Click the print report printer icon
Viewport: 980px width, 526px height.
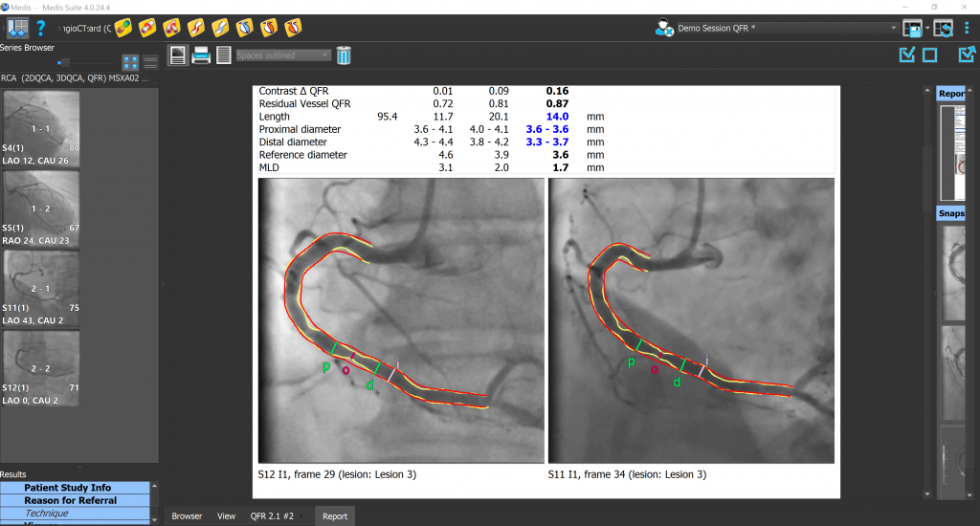pyautogui.click(x=201, y=55)
